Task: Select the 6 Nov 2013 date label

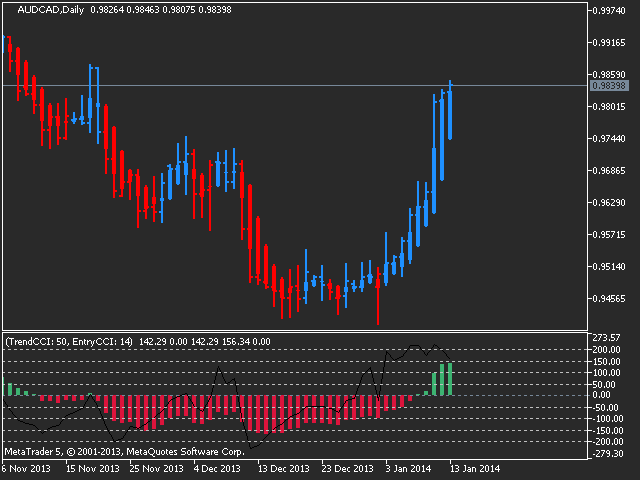Action: (25, 468)
